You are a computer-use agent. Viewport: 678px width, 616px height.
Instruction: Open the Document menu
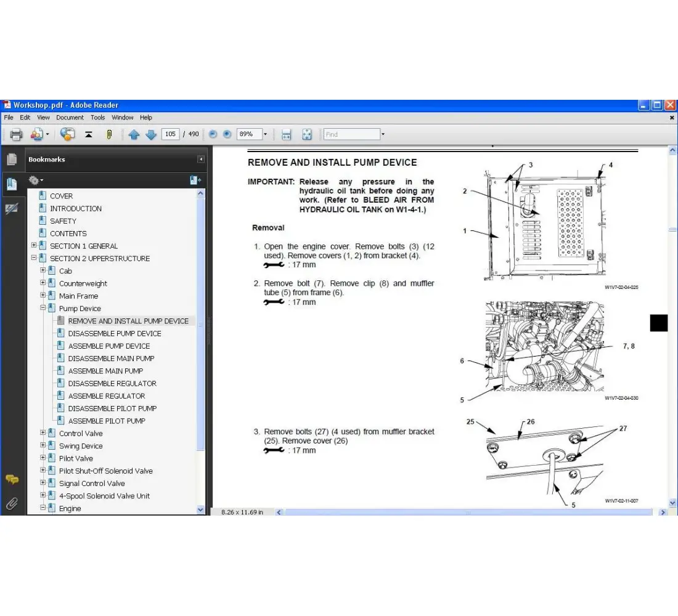tap(70, 117)
